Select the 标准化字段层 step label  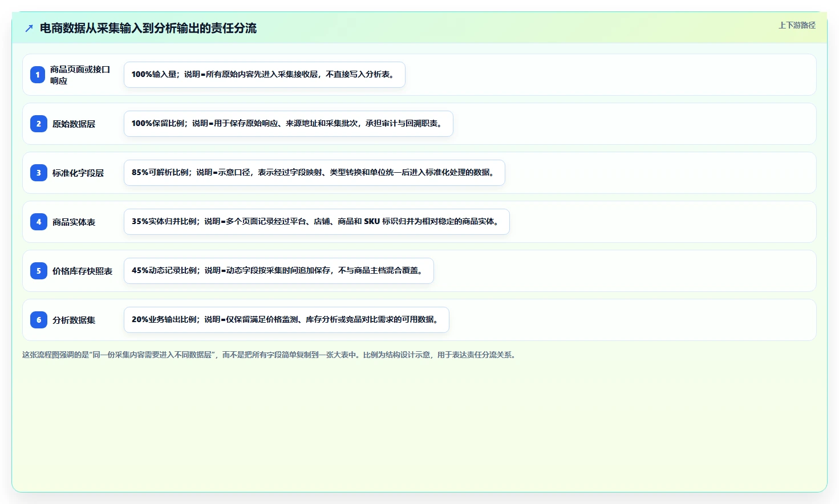78,173
